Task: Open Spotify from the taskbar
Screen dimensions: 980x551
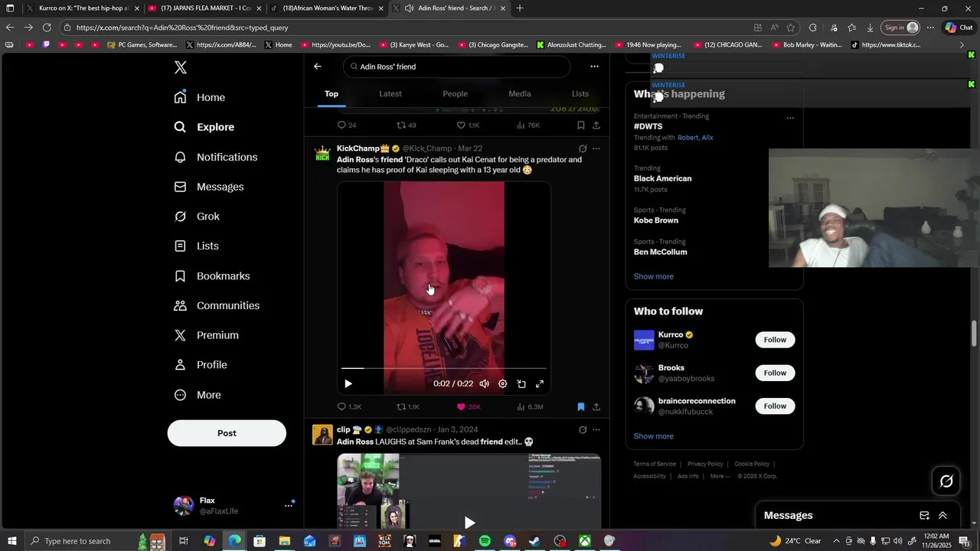Action: coord(485,541)
